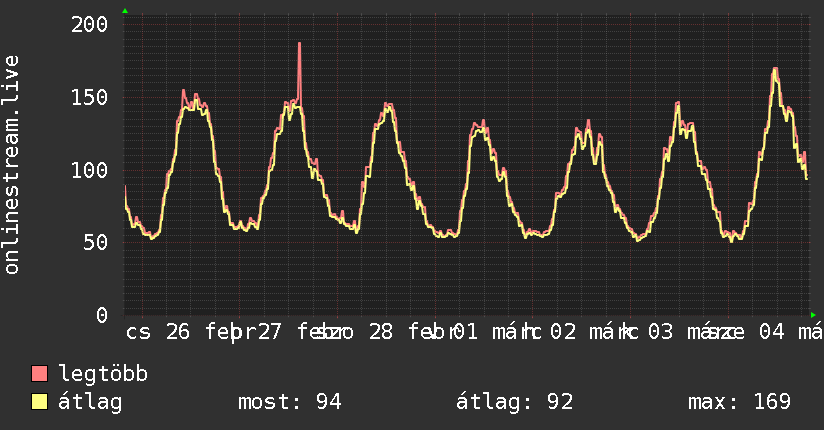Click the onlinestream.live axis title
Image resolution: width=824 pixels, height=430 pixels.
click(x=11, y=165)
